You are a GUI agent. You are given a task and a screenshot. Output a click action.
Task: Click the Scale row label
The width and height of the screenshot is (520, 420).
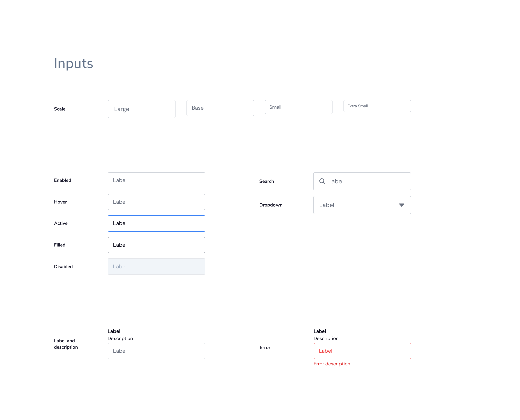pos(60,109)
